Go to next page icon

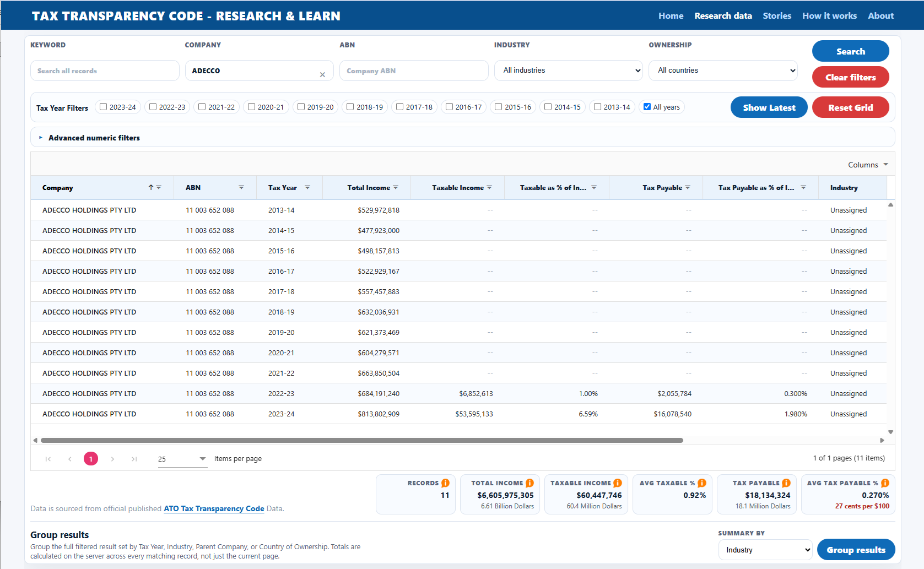coord(112,459)
